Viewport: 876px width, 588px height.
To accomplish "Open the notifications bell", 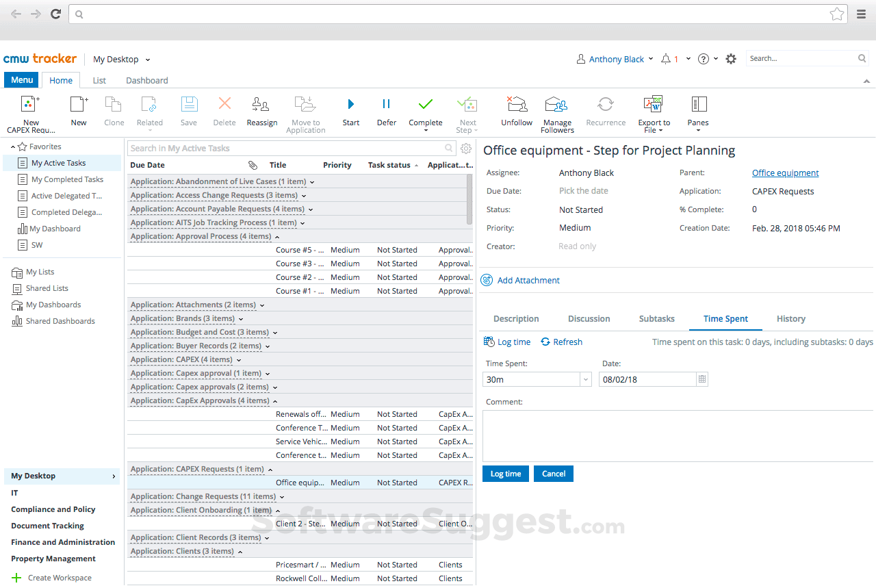I will (666, 60).
